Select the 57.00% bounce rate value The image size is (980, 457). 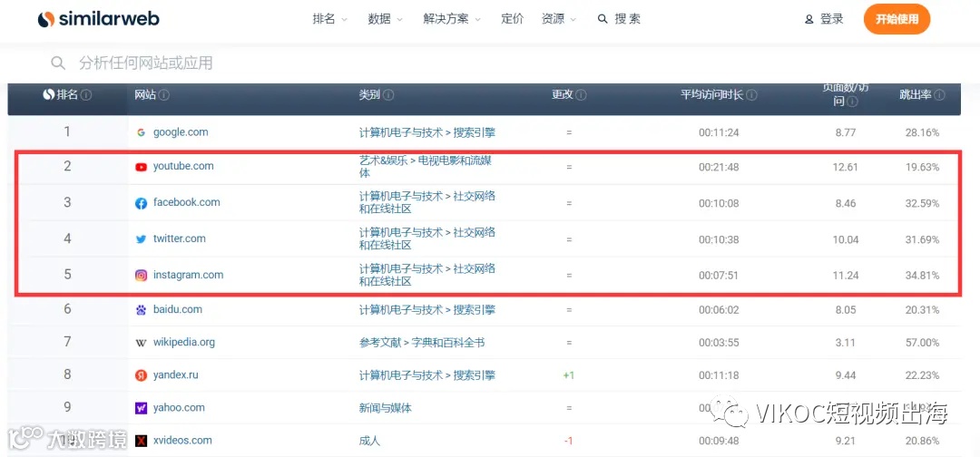click(x=922, y=343)
